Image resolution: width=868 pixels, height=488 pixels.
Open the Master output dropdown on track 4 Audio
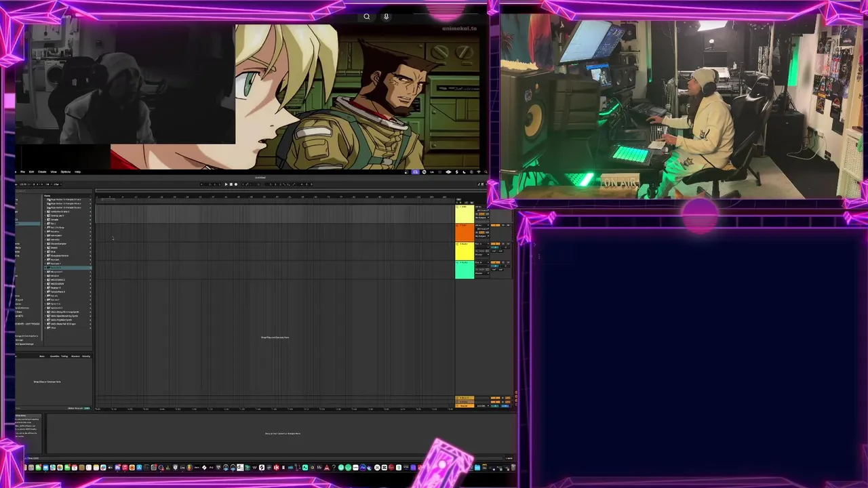click(482, 273)
